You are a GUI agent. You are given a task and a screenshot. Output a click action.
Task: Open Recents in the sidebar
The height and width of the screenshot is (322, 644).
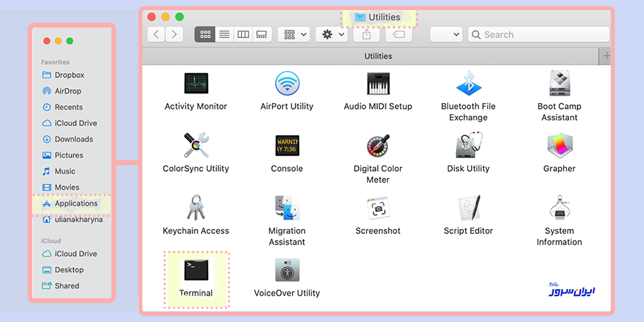click(63, 107)
